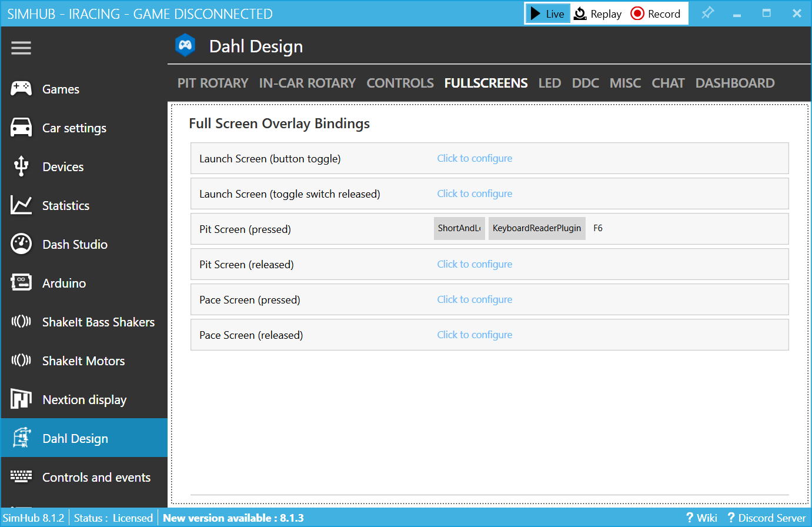Click the F6 Pit Screen pressed binding
Screen dimensions: 812x527
click(598, 228)
